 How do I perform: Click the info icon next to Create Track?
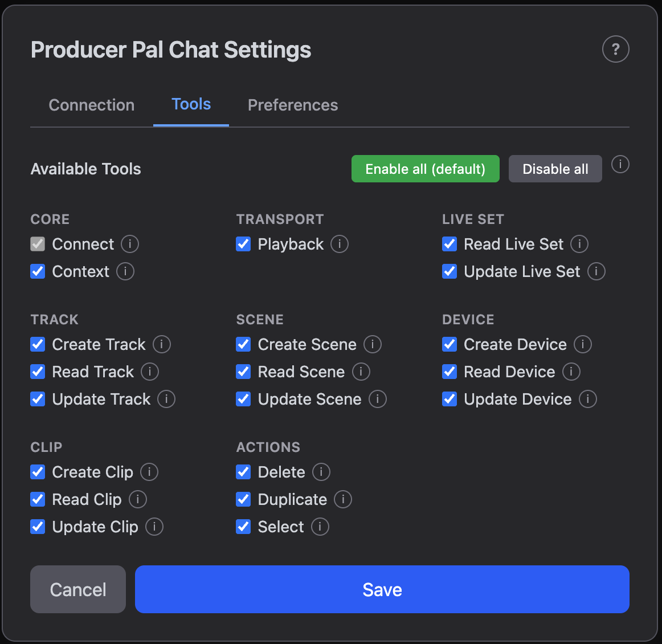point(162,344)
